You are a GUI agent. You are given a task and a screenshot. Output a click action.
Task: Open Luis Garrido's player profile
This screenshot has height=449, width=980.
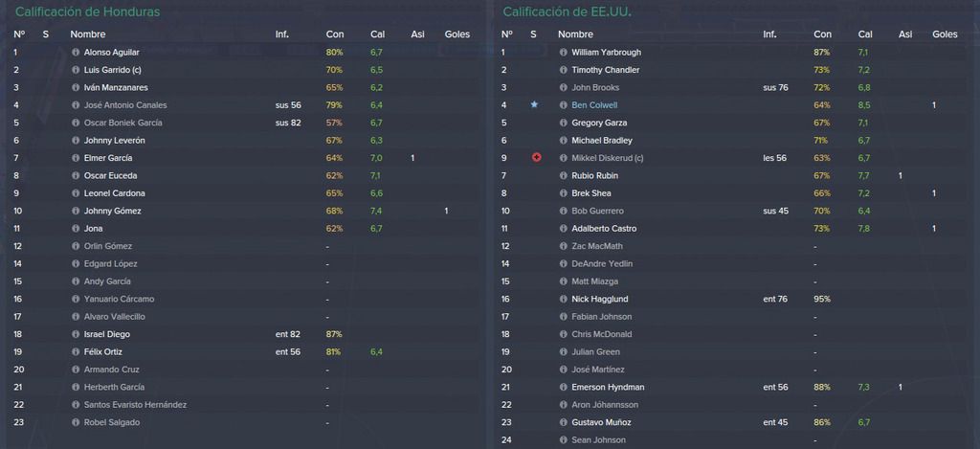tap(112, 70)
